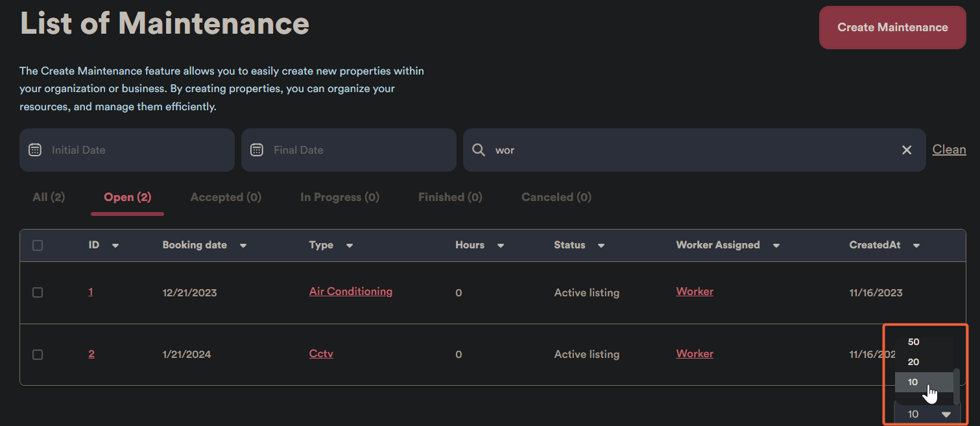This screenshot has width=980, height=426.
Task: Check the box for Cctv row
Action: coord(38,355)
